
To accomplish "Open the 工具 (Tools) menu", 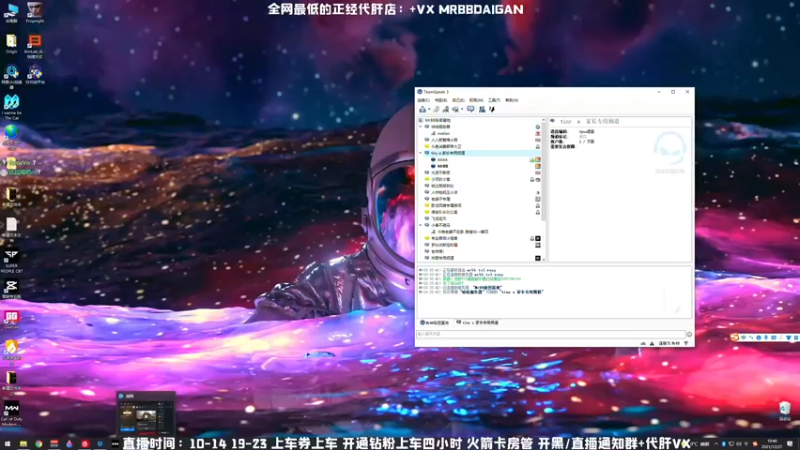I will 494,100.
